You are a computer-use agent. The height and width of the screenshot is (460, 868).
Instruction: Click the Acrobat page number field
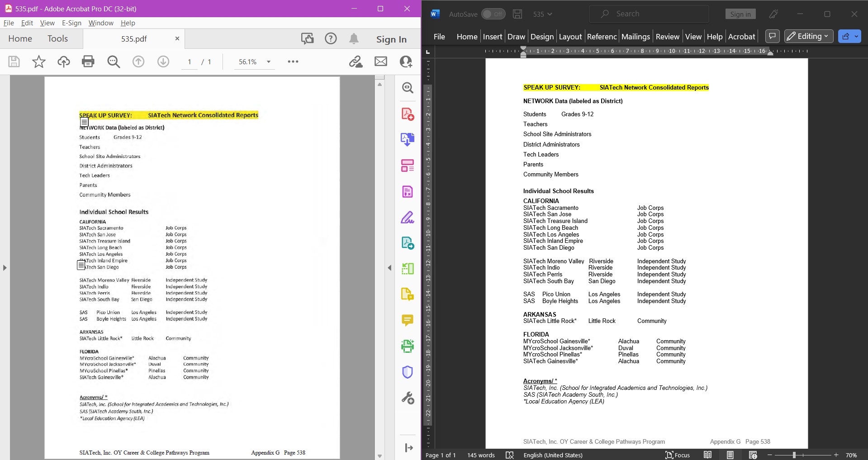click(x=190, y=62)
